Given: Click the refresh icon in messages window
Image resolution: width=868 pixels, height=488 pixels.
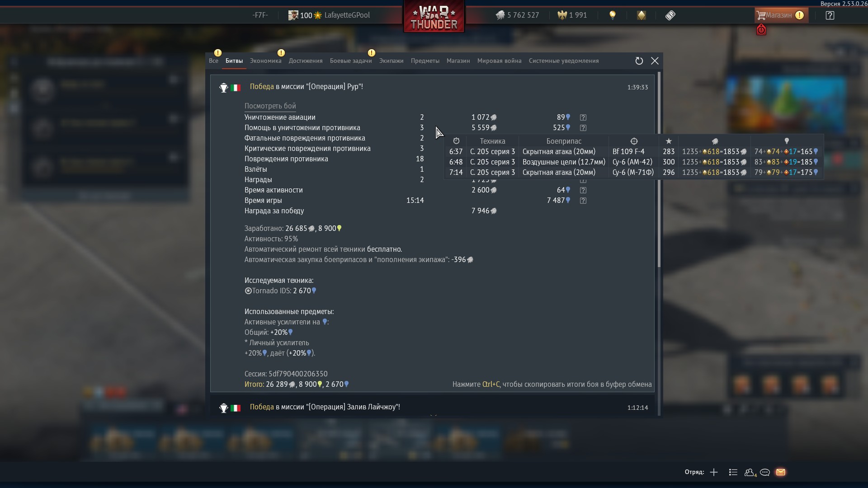Looking at the screenshot, I should [x=639, y=61].
